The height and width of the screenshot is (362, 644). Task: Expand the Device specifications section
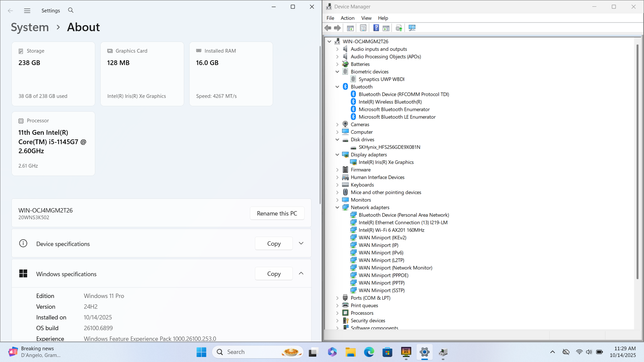tap(301, 243)
